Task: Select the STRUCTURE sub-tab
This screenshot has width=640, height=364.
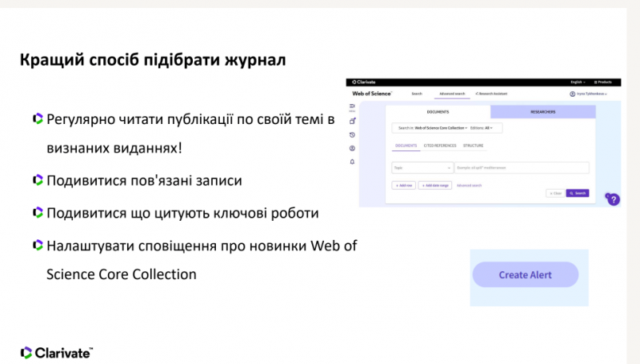Action: pos(473,146)
